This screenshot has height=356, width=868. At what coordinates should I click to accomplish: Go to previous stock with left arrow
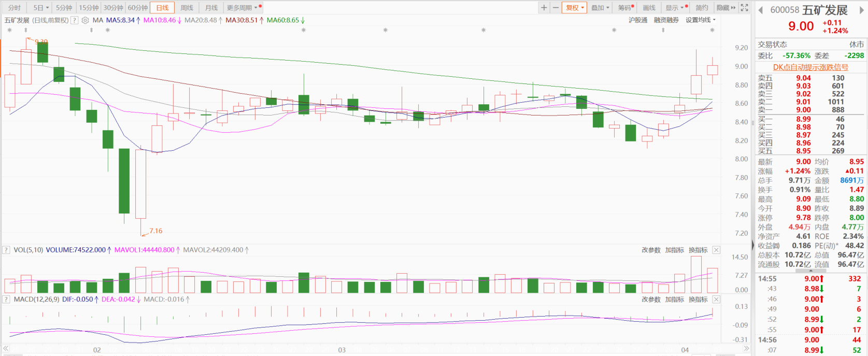click(761, 10)
